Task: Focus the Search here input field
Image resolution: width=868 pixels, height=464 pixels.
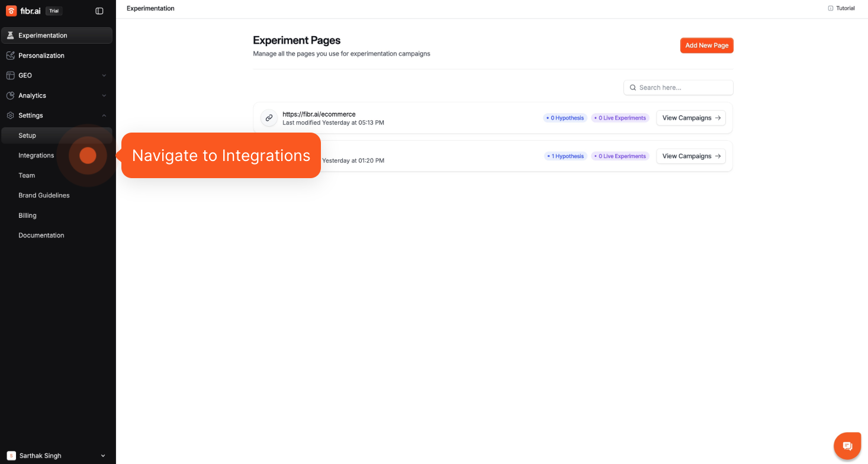Action: pos(684,88)
